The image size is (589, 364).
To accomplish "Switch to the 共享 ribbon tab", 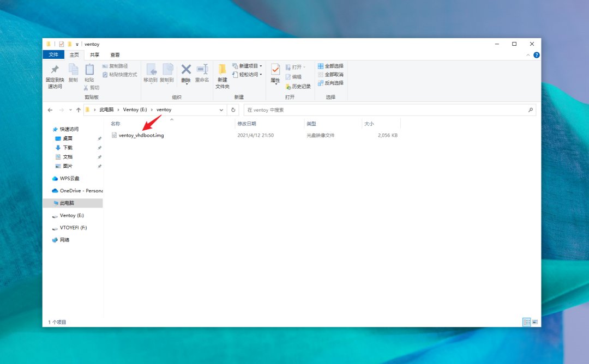I will coord(95,55).
